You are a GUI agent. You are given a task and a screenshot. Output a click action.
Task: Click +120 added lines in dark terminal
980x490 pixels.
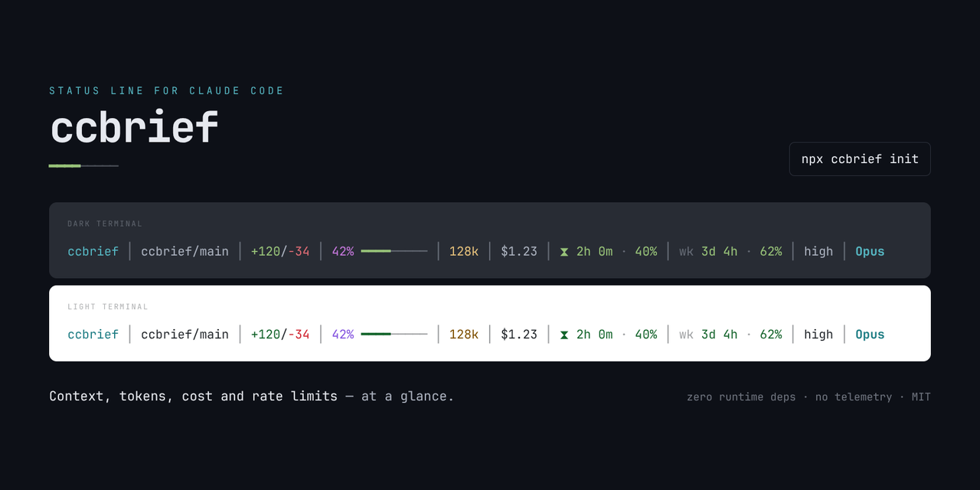coord(266,251)
